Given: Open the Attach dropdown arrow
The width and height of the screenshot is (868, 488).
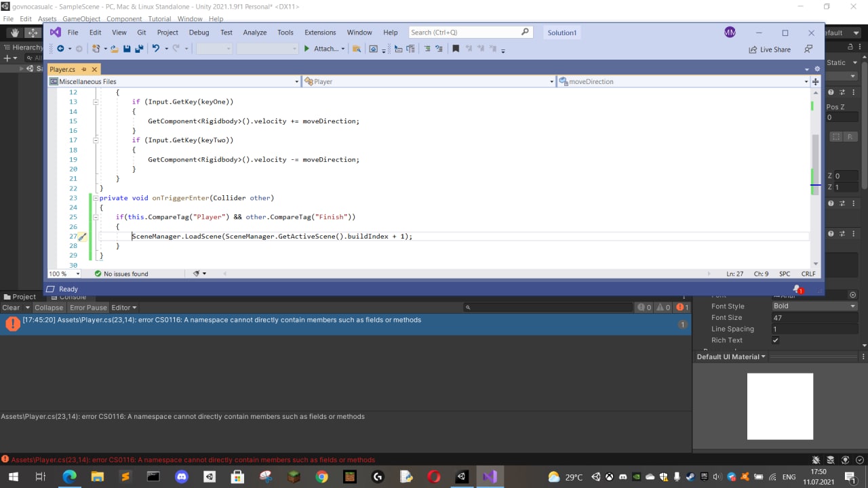Looking at the screenshot, I should pos(342,49).
